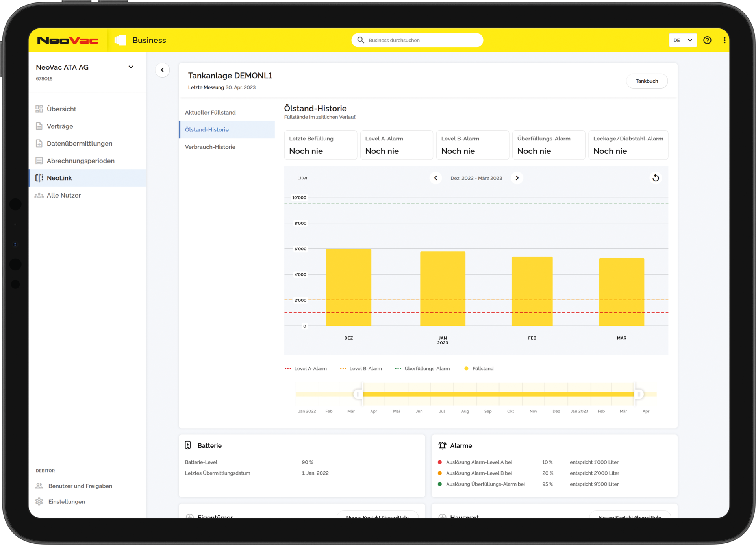Click the help question mark icon
Image resolution: width=756 pixels, height=545 pixels.
point(707,40)
